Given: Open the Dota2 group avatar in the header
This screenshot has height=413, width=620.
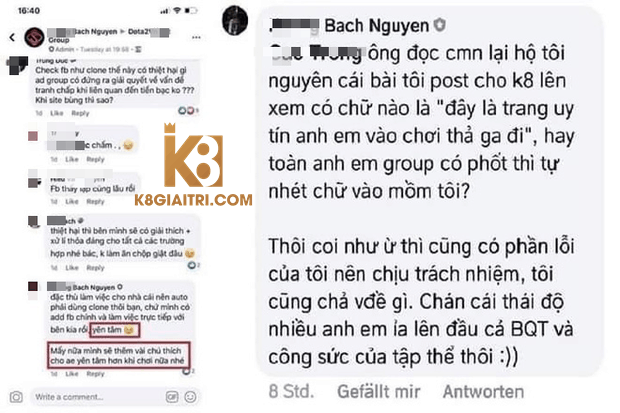Looking at the screenshot, I should coord(34,37).
